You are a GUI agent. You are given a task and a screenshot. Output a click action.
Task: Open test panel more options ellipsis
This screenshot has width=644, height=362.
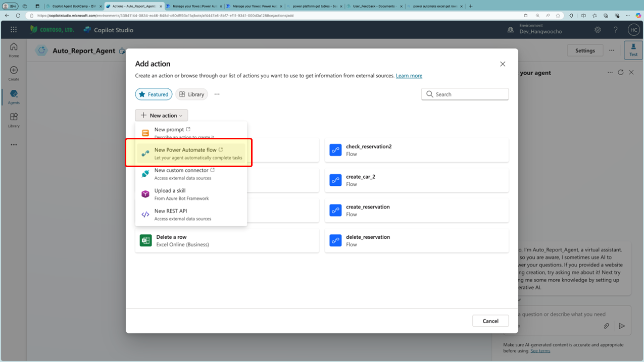[x=610, y=73]
